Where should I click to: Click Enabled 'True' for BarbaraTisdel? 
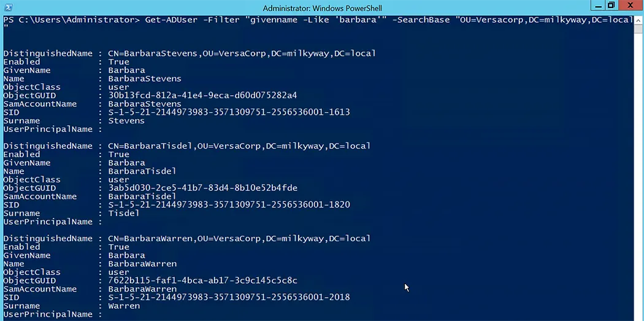(x=119, y=154)
